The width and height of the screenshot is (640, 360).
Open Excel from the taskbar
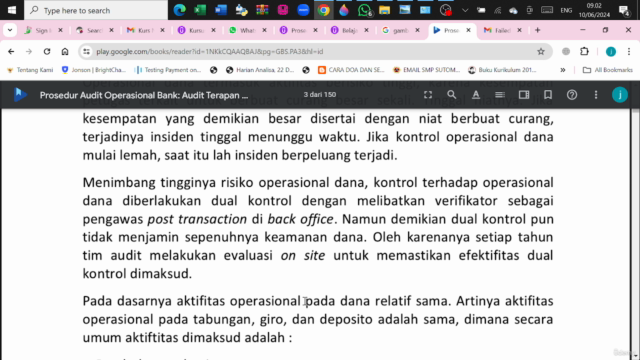pos(200,10)
